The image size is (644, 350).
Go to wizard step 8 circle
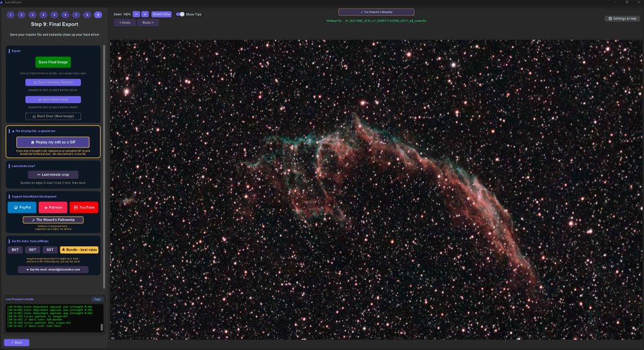point(87,15)
